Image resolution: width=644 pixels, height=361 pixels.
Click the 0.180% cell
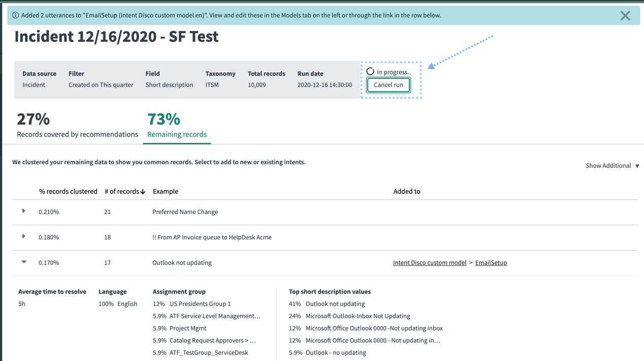tap(49, 237)
